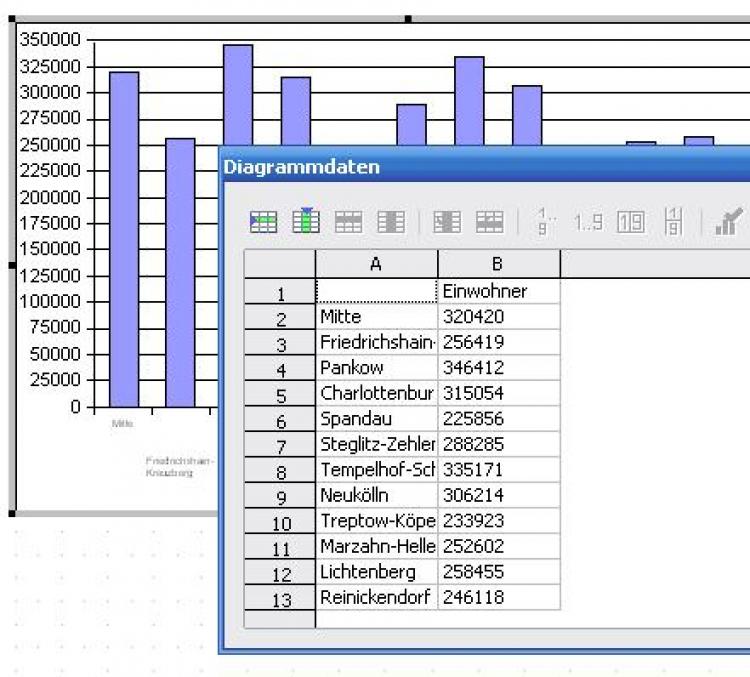Select the cell containing Pankow
The height and width of the screenshot is (677, 750).
pos(376,368)
